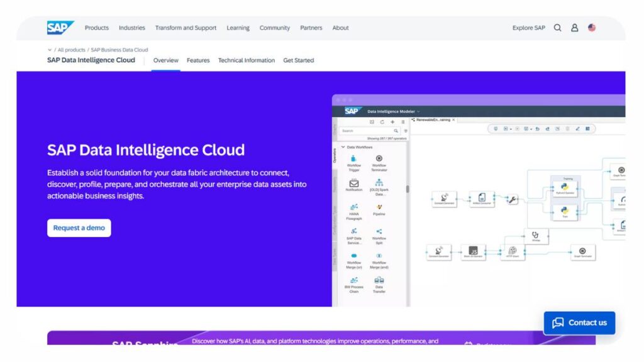The image size is (644, 362).
Task: Follow the Explore SAP link
Action: tap(528, 28)
